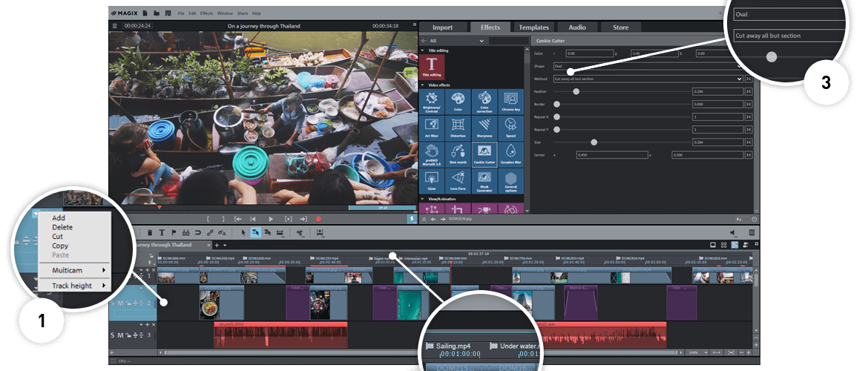Mute track 3 with M button
Viewport: 868px width, 371px height.
(120, 335)
